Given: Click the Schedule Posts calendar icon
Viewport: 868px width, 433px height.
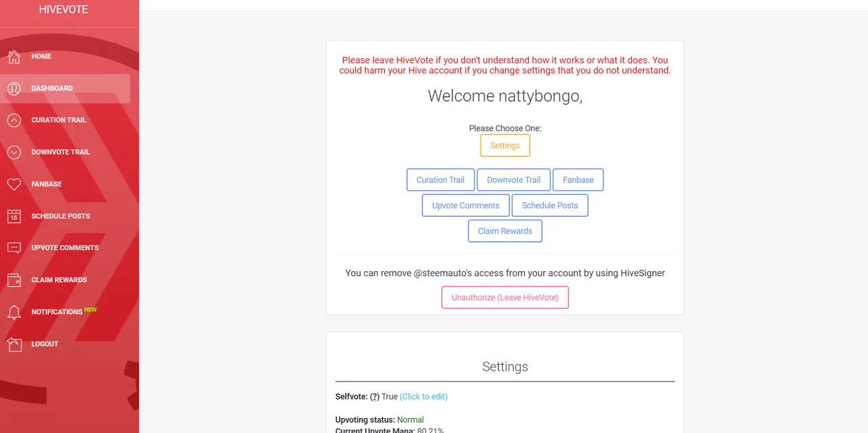Looking at the screenshot, I should point(14,216).
